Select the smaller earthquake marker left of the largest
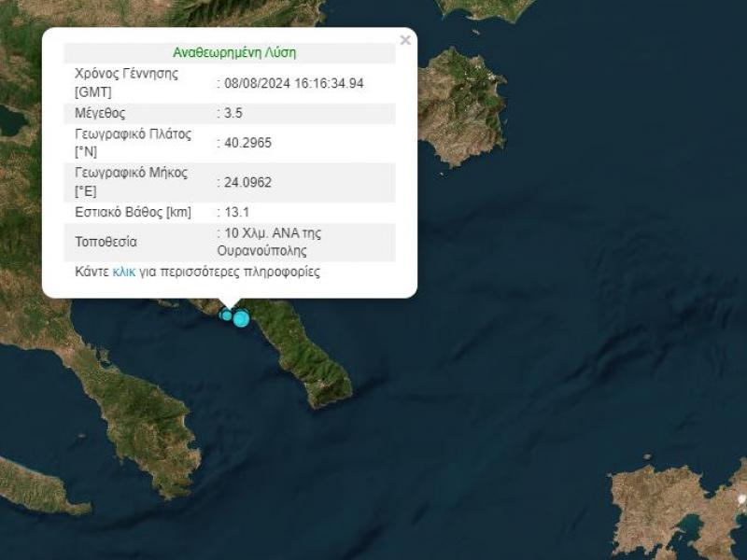747x560 pixels. click(227, 315)
